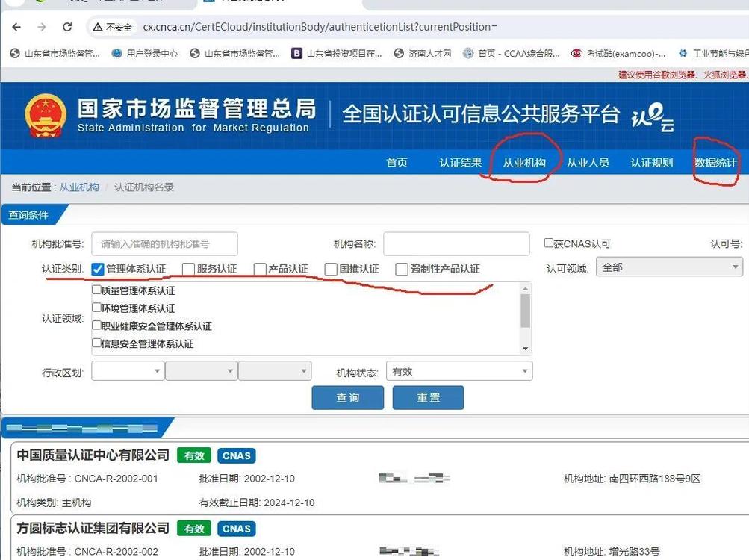Click approval number CNCA-R-2002-002
749x560 pixels.
click(x=116, y=551)
